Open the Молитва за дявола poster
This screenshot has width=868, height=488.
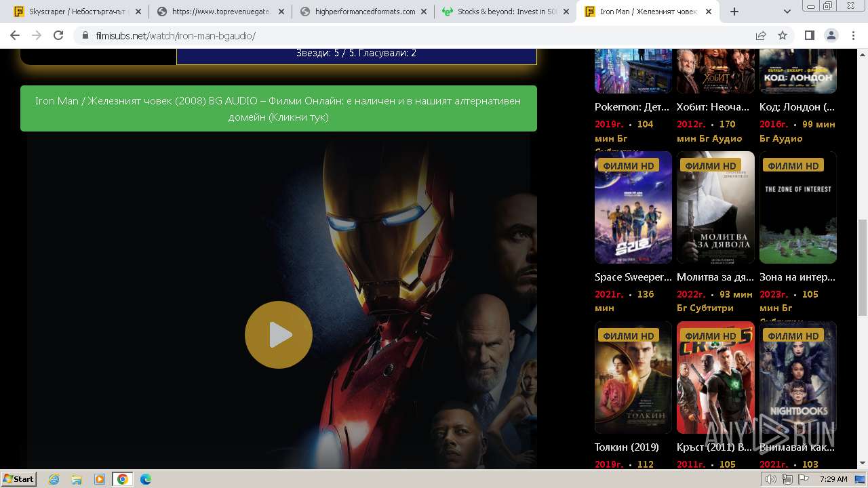(715, 207)
